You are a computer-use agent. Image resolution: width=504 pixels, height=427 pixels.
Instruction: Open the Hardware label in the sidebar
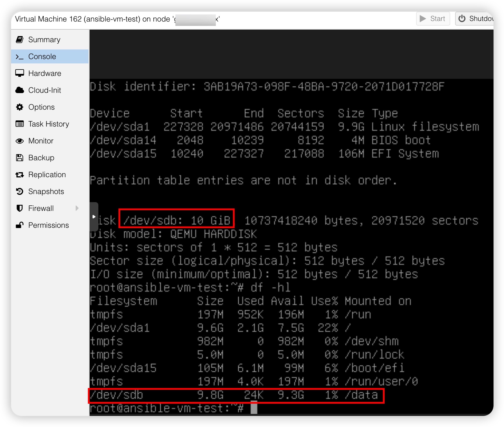click(x=45, y=73)
